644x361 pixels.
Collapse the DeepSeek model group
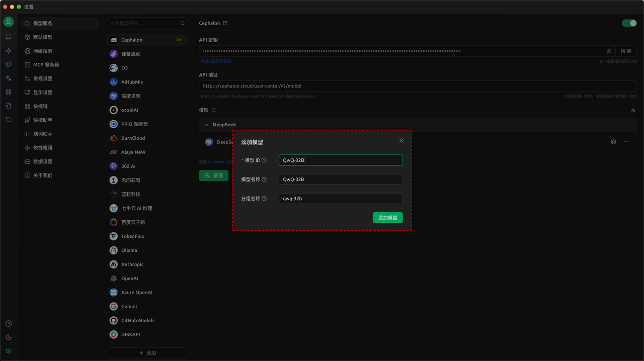[206, 125]
